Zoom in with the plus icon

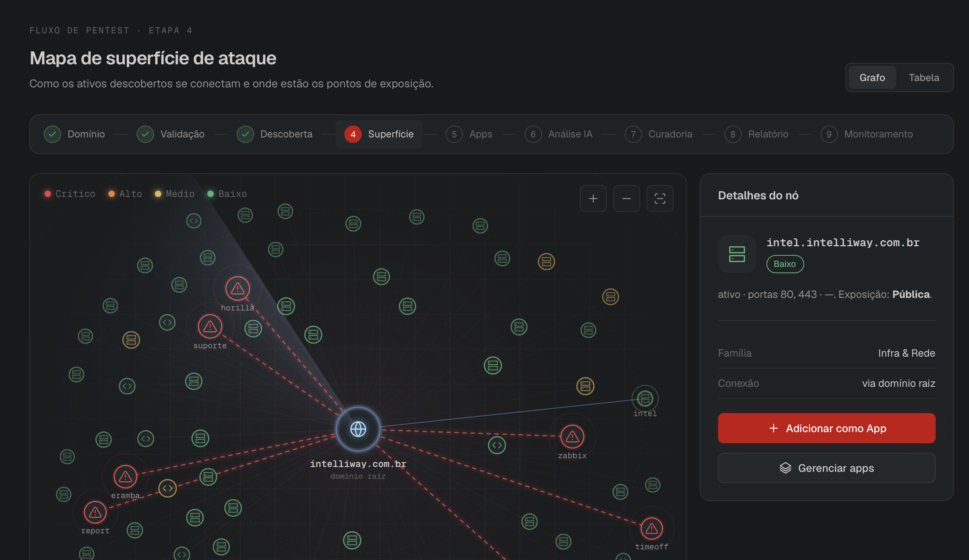click(593, 199)
